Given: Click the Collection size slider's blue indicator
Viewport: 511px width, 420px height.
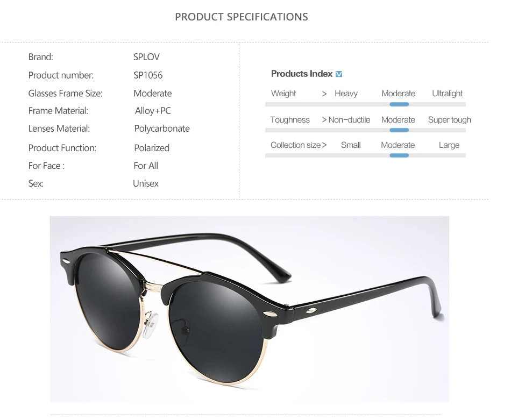Looking at the screenshot, I should [399, 155].
